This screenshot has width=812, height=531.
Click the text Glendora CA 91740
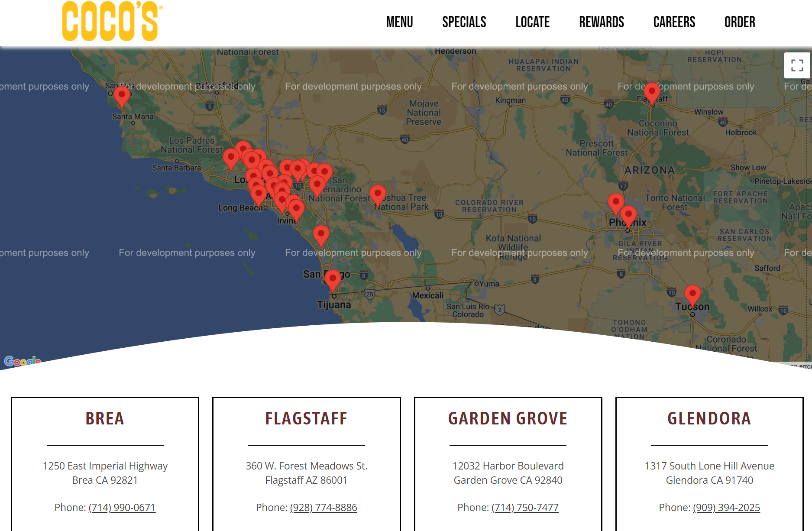click(x=709, y=480)
